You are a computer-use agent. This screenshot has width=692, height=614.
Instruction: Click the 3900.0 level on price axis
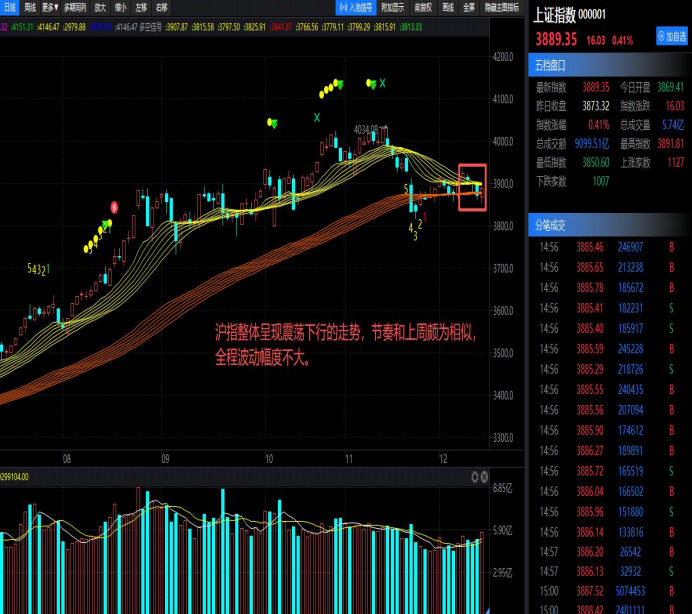[x=503, y=184]
